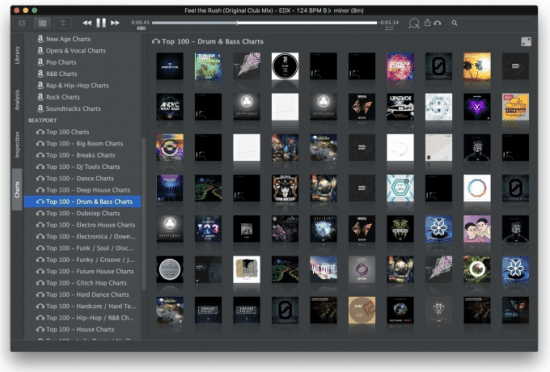The height and width of the screenshot is (372, 550).
Task: Select the sunset palm trees album cover
Action: tap(477, 66)
